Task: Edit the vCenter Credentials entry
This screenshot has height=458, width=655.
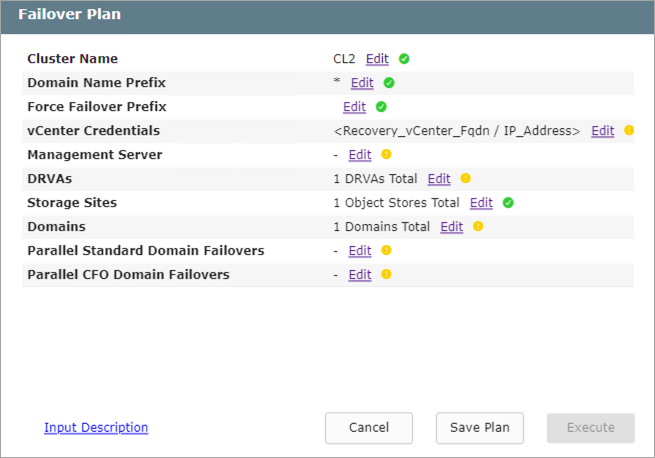Action: [x=602, y=131]
